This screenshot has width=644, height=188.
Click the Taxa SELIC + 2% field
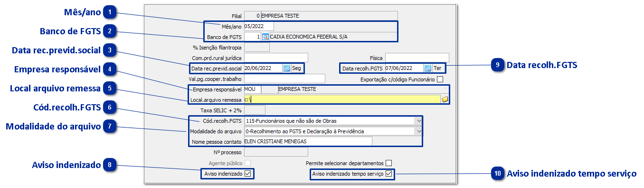coord(255,110)
